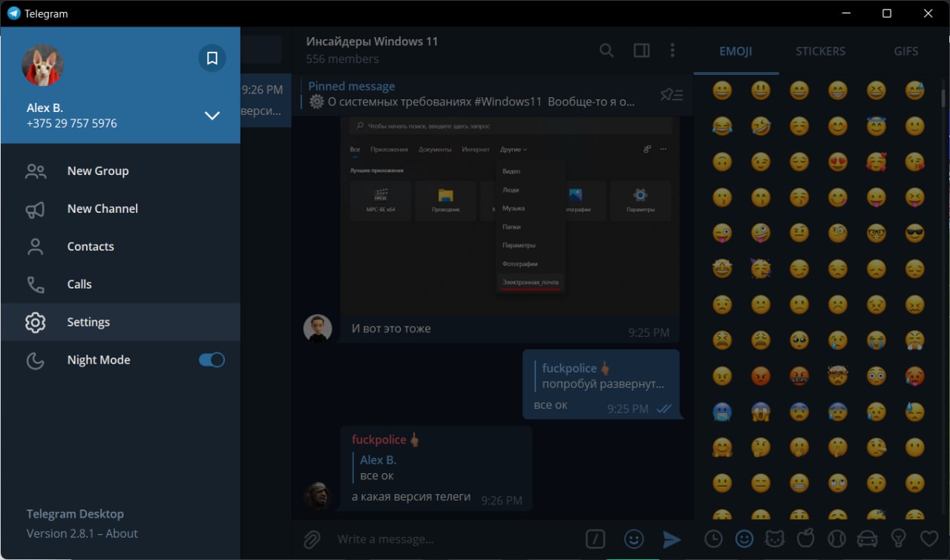The image size is (950, 560).
Task: Switch to the EMOJI tab
Action: click(736, 51)
